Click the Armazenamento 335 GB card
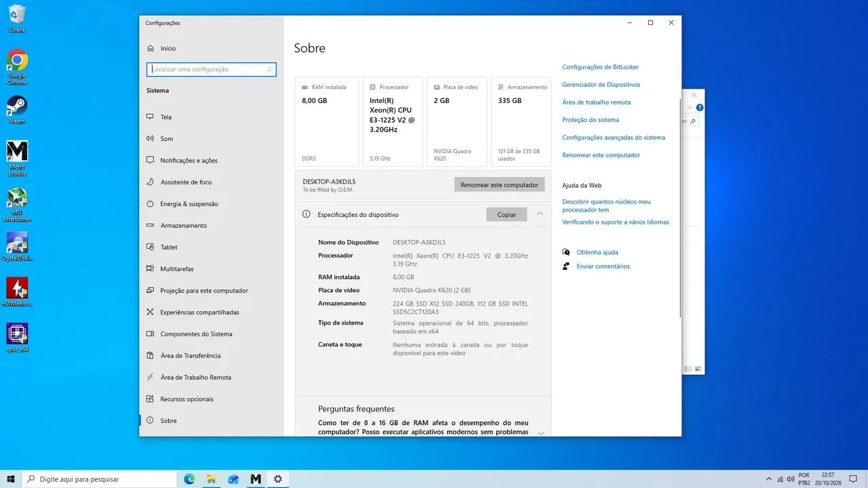Screen dimensions: 868x488 click(x=521, y=121)
